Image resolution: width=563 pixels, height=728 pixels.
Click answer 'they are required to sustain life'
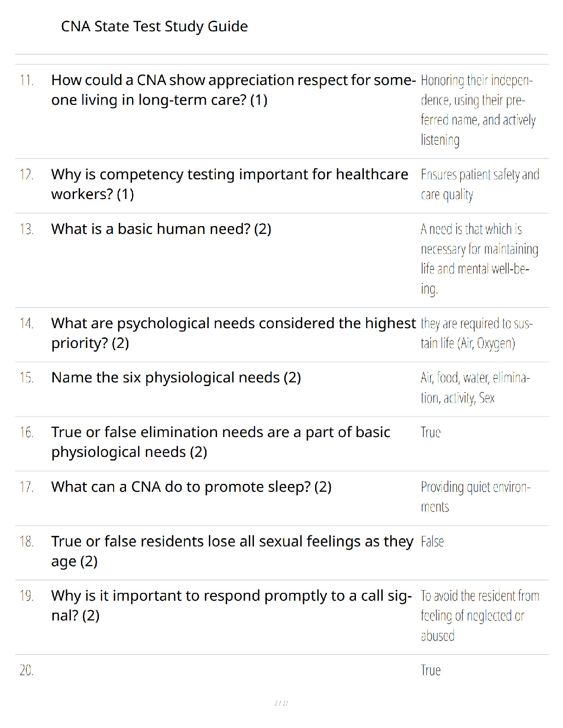477,333
